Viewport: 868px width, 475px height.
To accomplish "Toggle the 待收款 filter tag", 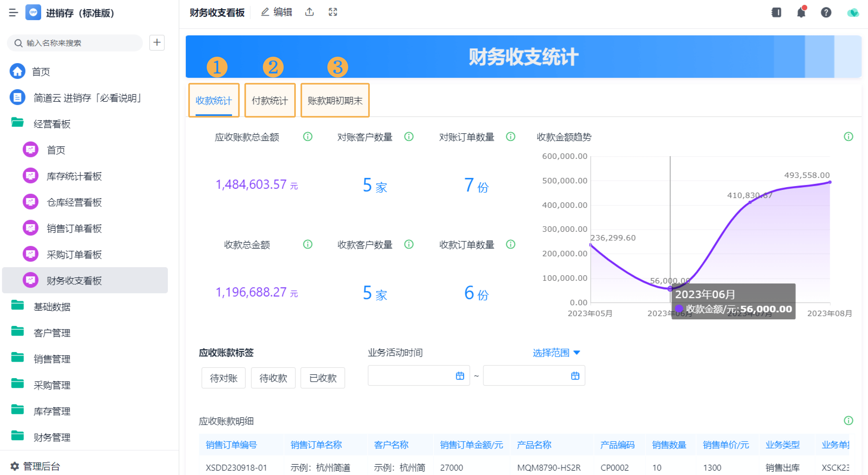I will [x=273, y=378].
